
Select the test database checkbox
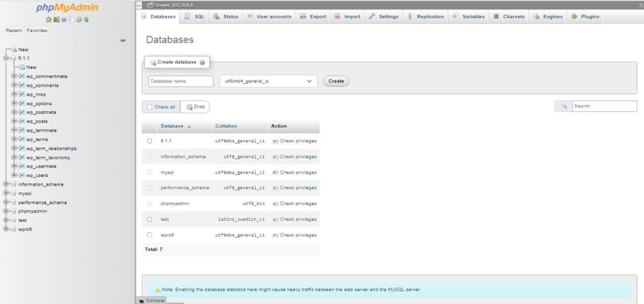[x=150, y=220]
